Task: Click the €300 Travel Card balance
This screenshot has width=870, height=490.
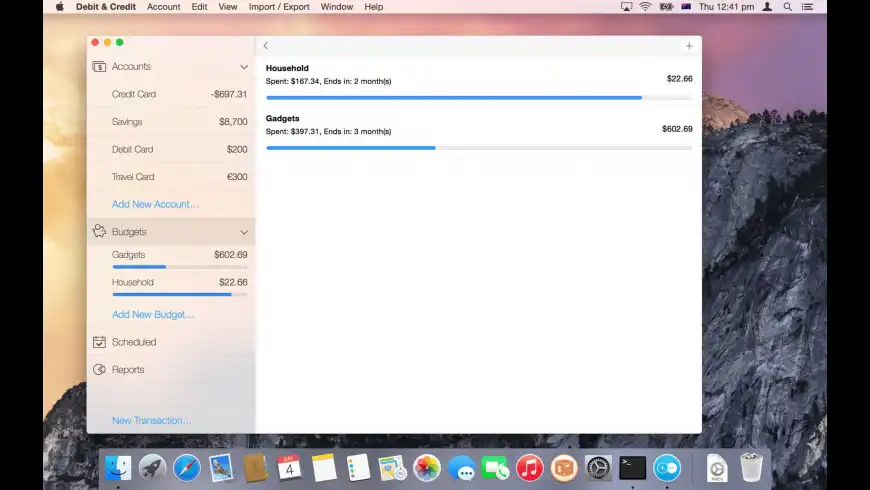Action: point(237,177)
